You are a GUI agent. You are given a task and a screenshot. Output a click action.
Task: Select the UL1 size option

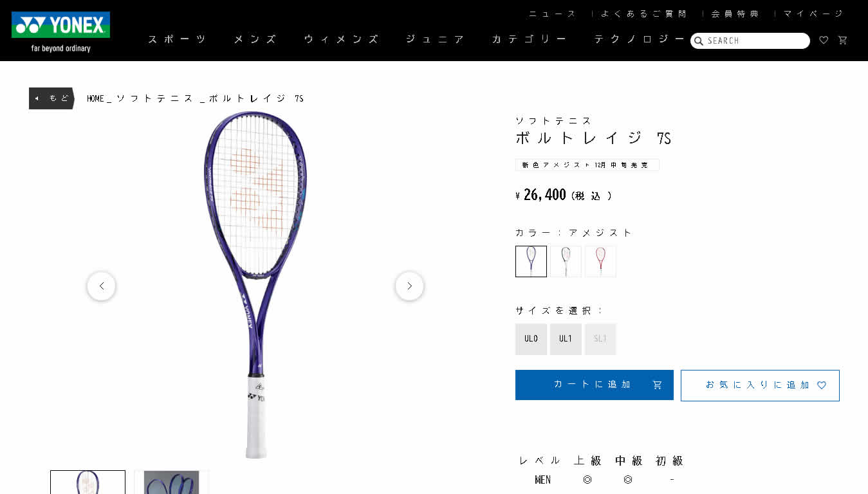(x=566, y=339)
